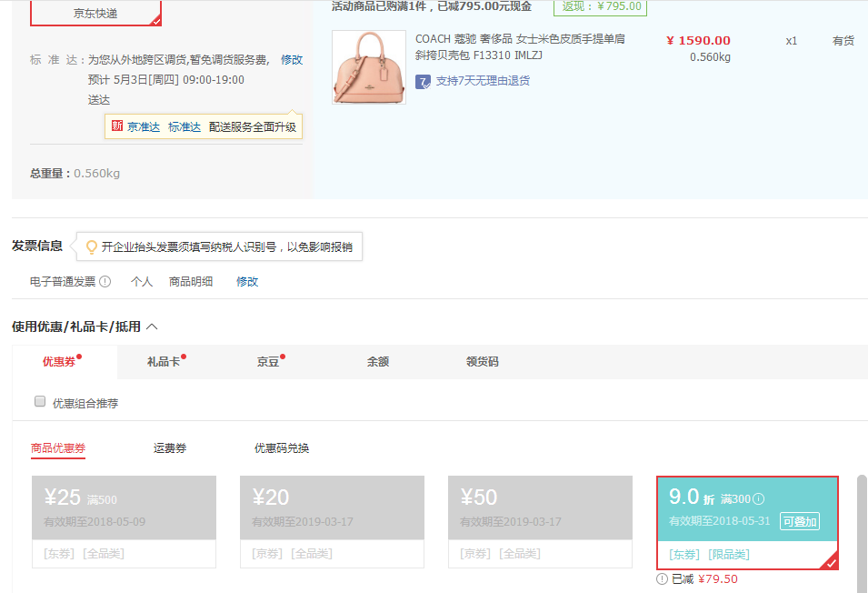Click the 可叠加 badge on the coupon

[x=800, y=521]
